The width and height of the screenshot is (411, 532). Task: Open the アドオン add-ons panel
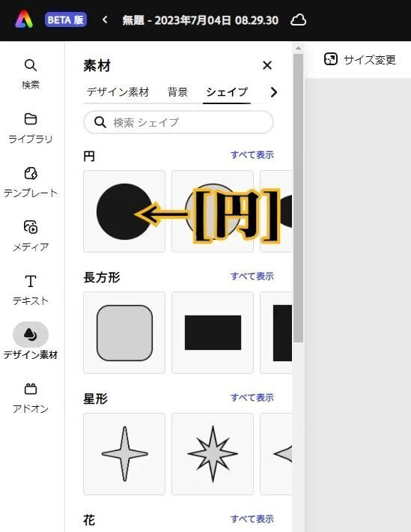[x=31, y=398]
